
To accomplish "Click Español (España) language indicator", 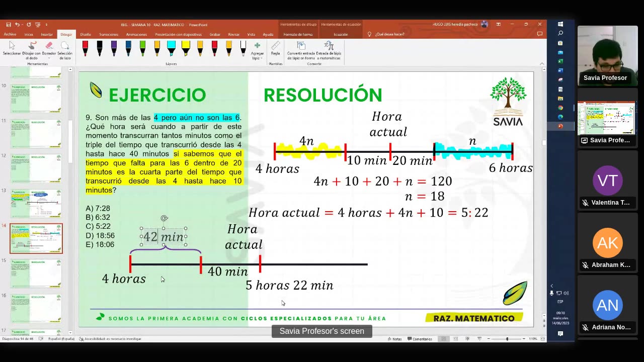I will 61,339.
